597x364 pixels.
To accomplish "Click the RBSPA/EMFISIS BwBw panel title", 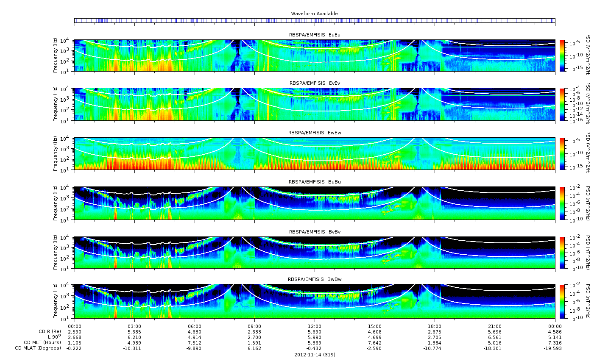I will click(314, 279).
